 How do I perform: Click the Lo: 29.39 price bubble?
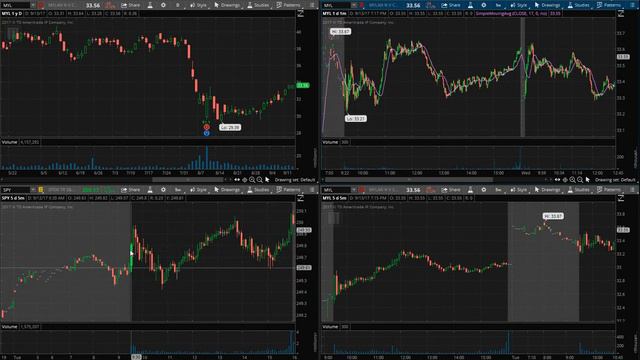point(230,127)
